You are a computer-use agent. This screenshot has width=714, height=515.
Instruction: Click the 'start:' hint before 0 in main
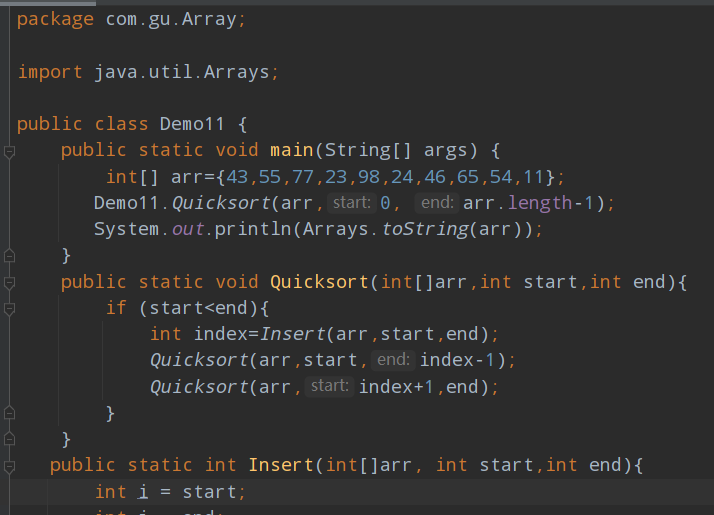click(x=352, y=203)
